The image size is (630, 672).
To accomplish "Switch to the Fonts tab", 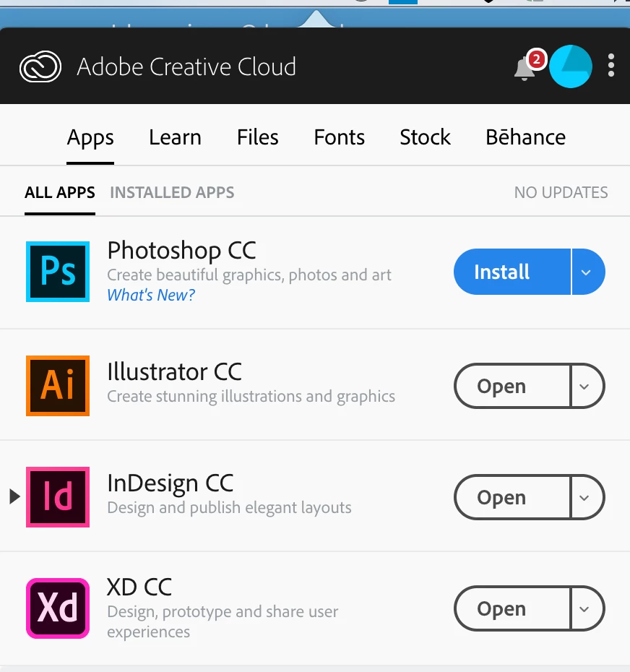I will click(339, 137).
